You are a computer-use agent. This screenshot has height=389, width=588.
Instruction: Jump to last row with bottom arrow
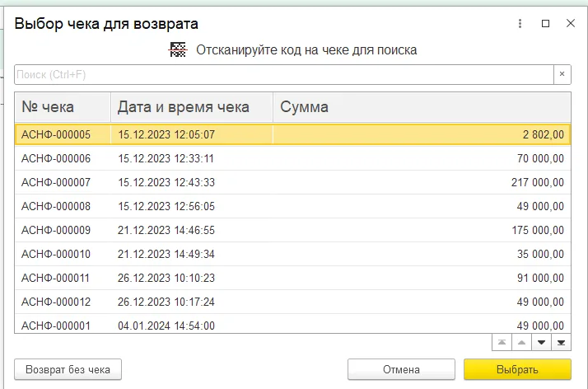coord(561,342)
